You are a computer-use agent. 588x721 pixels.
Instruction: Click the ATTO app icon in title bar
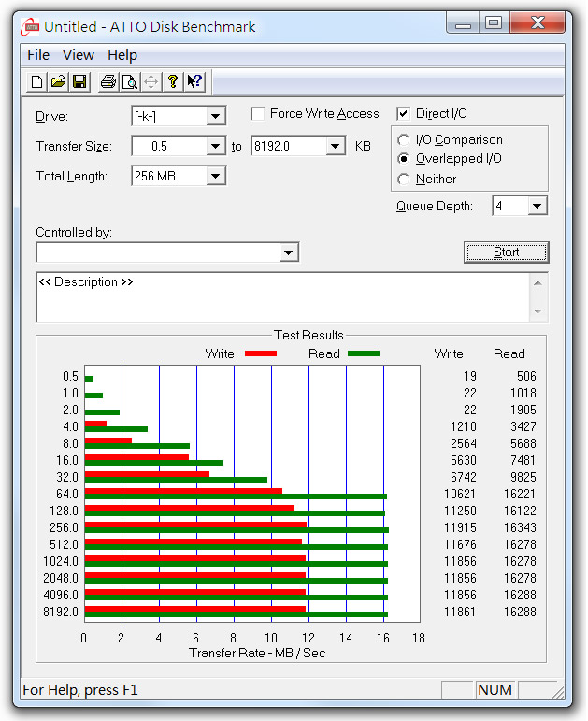30,27
